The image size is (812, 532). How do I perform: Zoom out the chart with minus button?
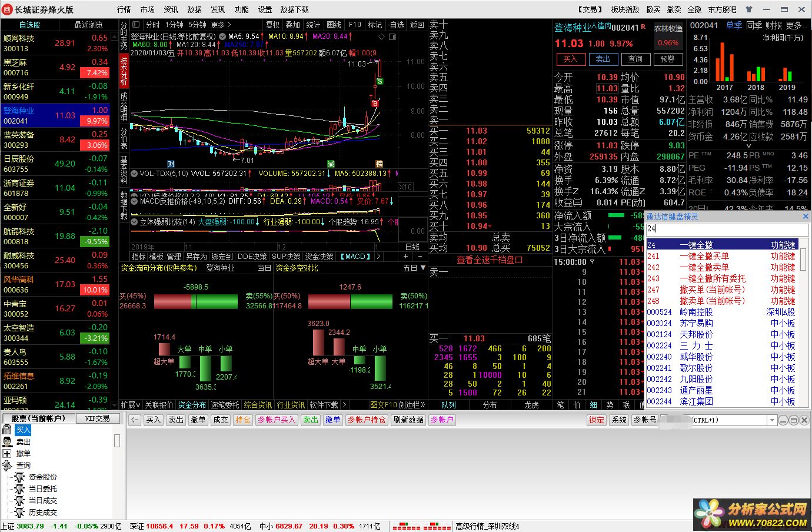(420, 257)
